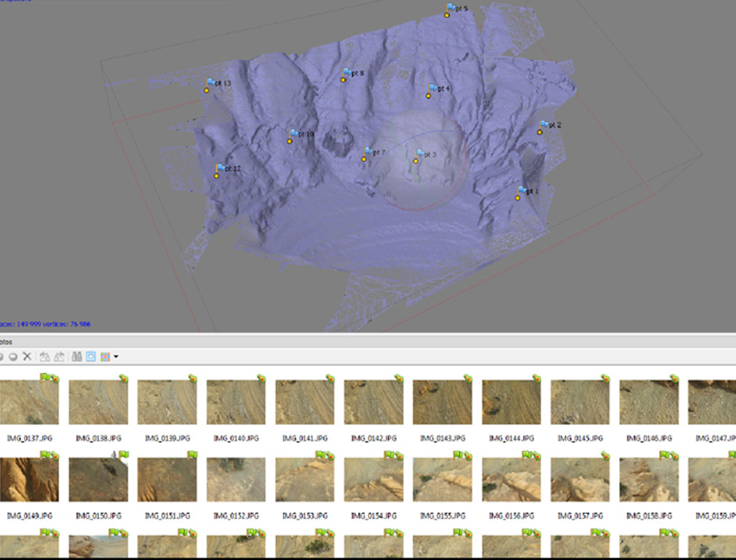Click the binoculars icon in Photos toolbar
Image resolution: width=736 pixels, height=560 pixels.
coord(77,357)
